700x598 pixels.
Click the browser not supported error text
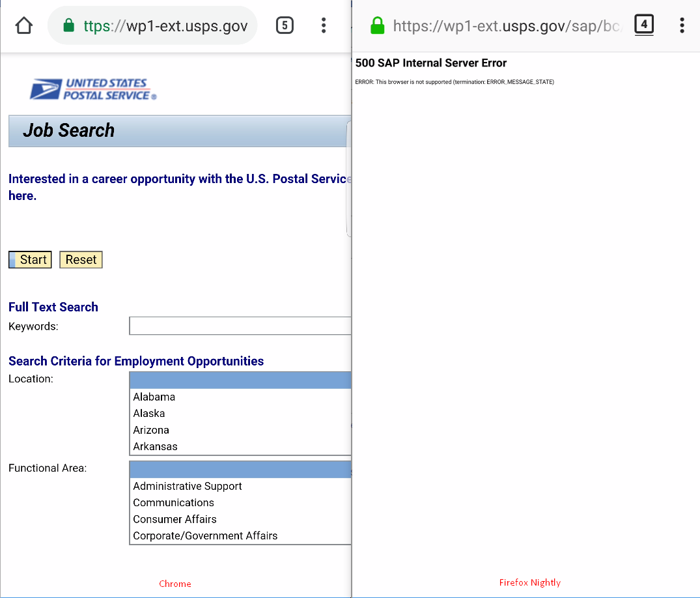pyautogui.click(x=455, y=81)
